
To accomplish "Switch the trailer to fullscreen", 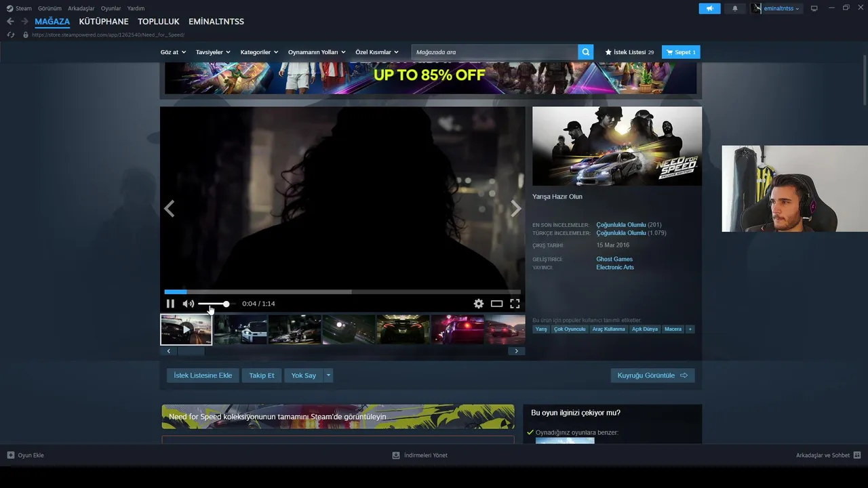I will point(515,304).
